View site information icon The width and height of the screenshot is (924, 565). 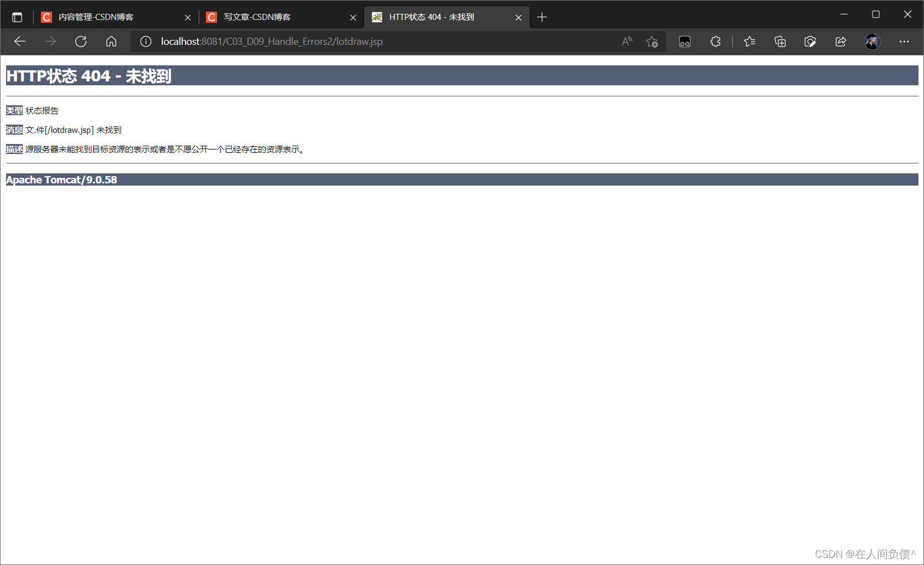coord(146,42)
